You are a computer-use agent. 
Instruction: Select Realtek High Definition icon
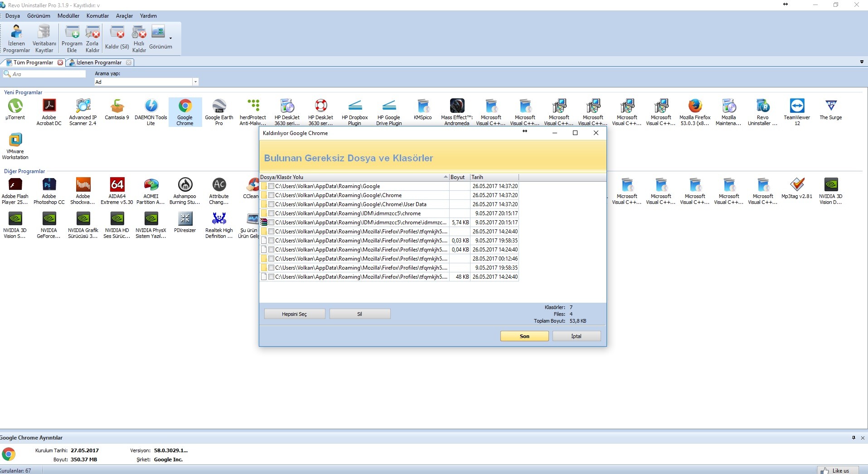pos(219,225)
